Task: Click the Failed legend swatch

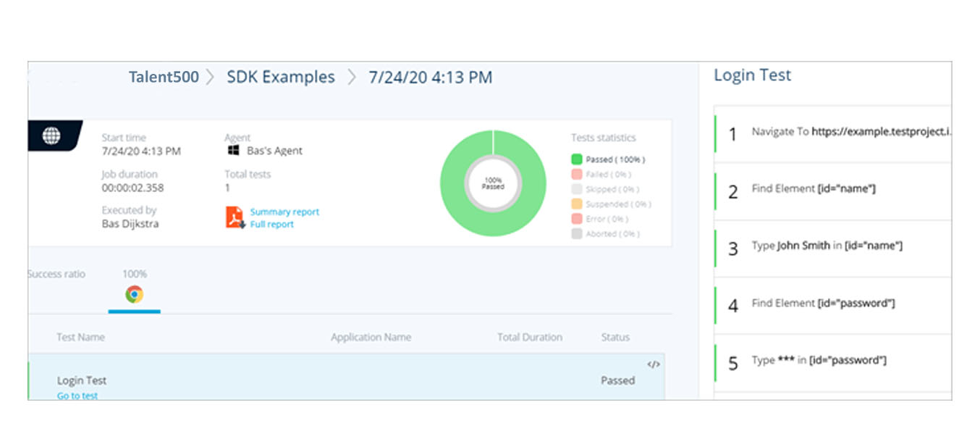Action: (x=577, y=175)
